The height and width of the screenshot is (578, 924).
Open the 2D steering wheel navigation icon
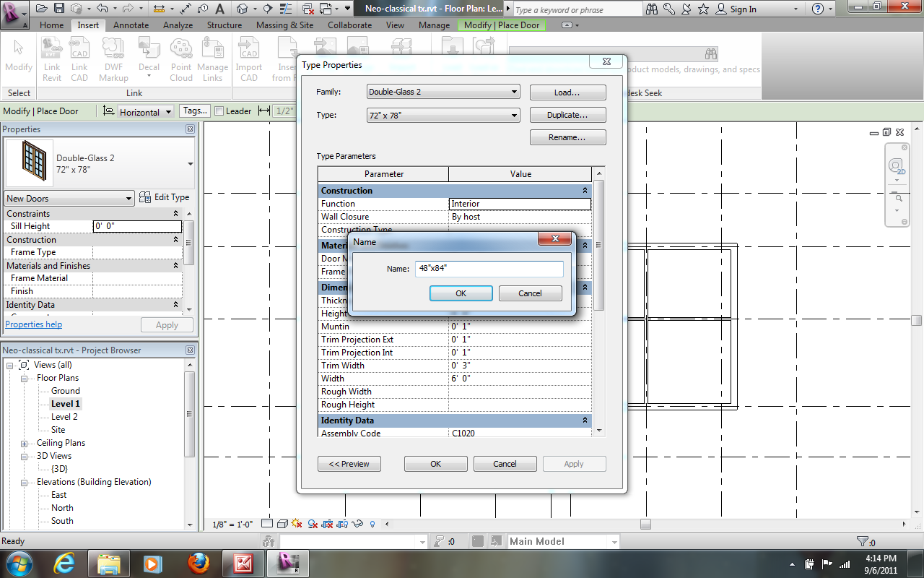point(897,166)
